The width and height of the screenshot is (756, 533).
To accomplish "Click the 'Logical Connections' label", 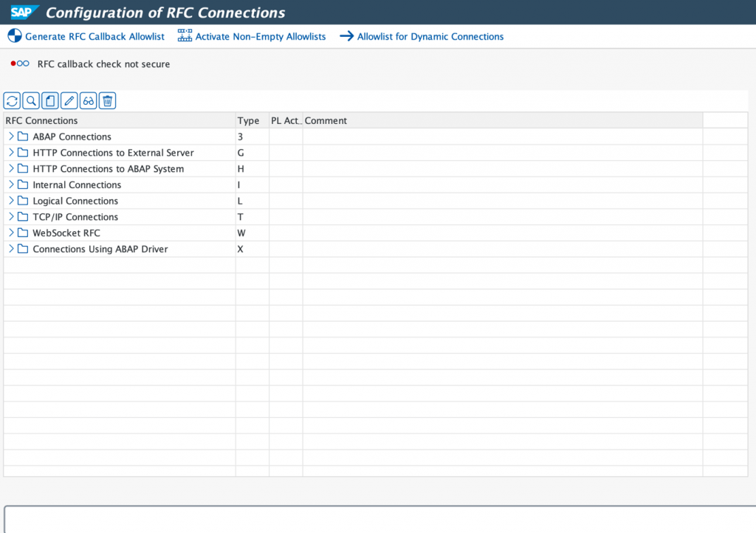I will (x=75, y=201).
